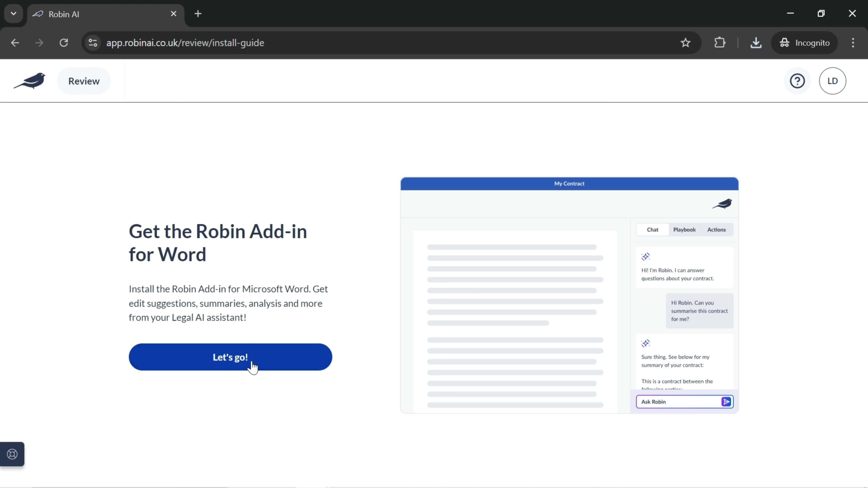Bookmark this page with star icon

point(685,43)
